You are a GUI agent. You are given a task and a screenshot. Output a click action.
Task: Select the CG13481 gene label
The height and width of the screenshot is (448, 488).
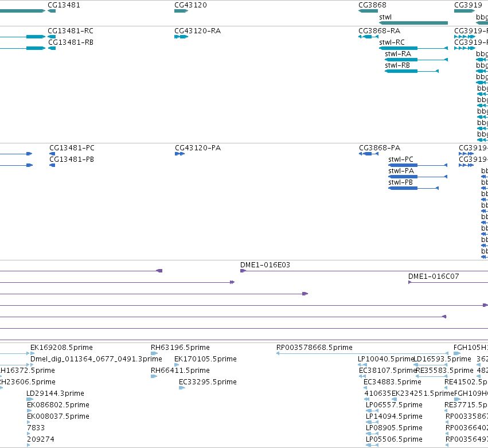pos(64,5)
